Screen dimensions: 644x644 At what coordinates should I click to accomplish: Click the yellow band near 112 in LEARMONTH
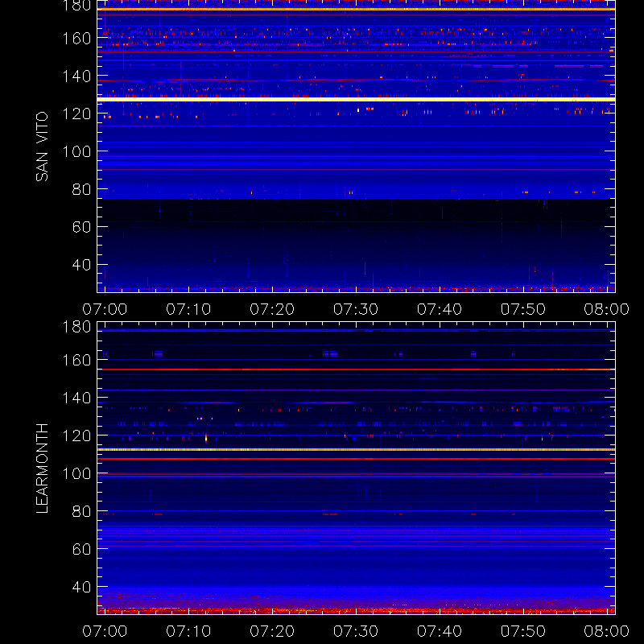(x=356, y=450)
